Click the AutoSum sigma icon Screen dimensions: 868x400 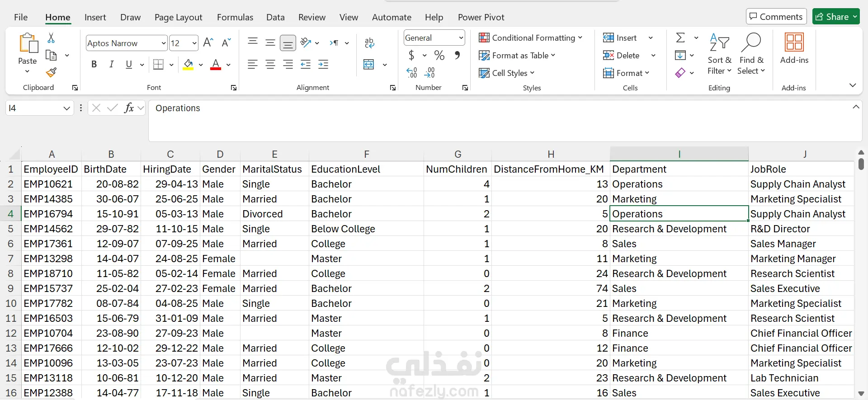[x=680, y=38]
